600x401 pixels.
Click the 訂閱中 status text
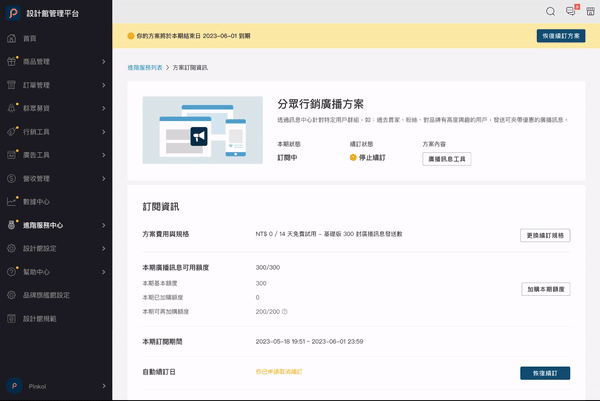(x=287, y=158)
